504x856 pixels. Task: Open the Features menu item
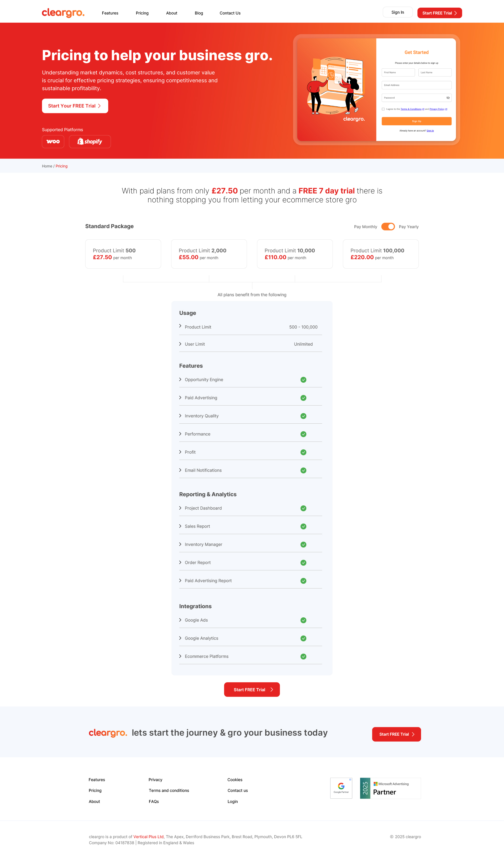coord(110,13)
